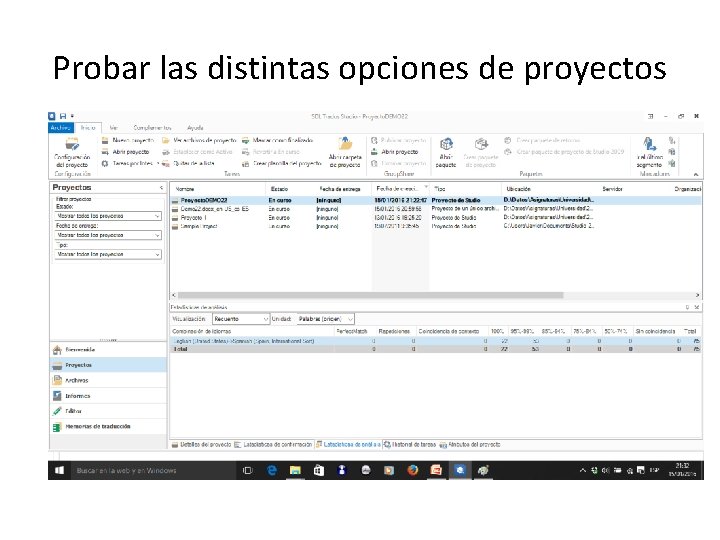Open Microsoft Edge from the taskbar
Viewport: 720px width, 540px height.
click(x=272, y=471)
